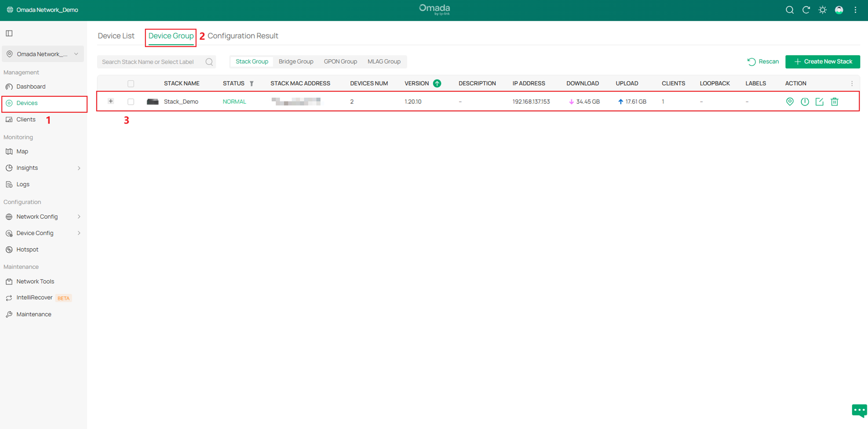Screen dimensions: 868x429
Task: Click the locate icon for Stack_Demo
Action: [790, 102]
